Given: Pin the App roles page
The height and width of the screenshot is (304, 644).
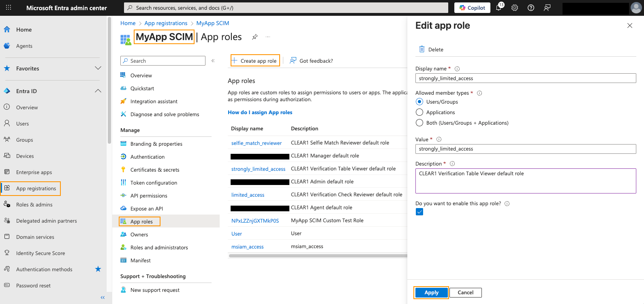Looking at the screenshot, I should [255, 37].
